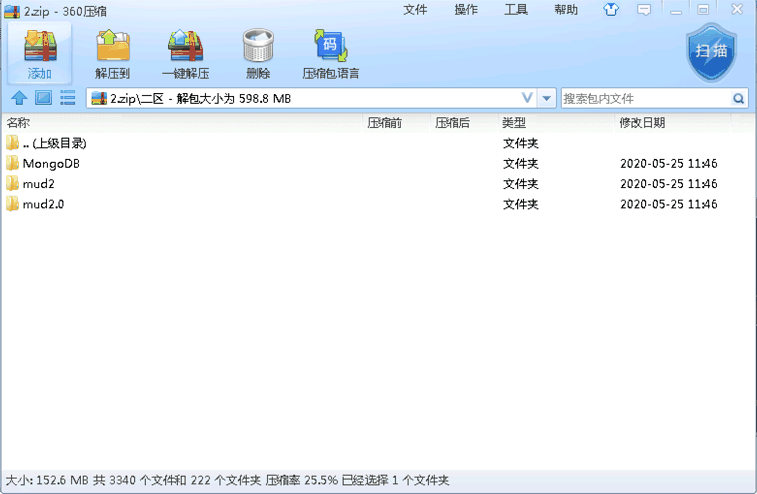The height and width of the screenshot is (494, 757).
Task: Select the mud2.0 folder name
Action: 43,204
